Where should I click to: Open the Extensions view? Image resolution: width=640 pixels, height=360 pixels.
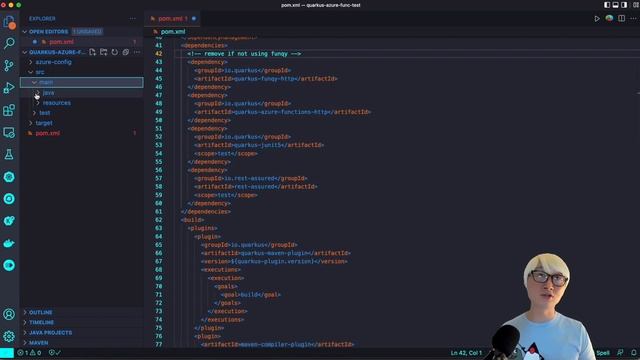(x=9, y=110)
